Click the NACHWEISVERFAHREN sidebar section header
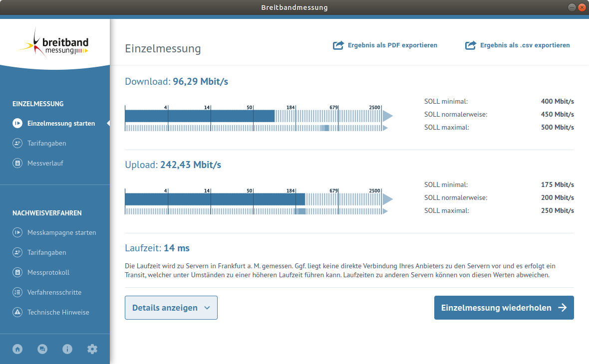This screenshot has width=589, height=364. click(47, 213)
